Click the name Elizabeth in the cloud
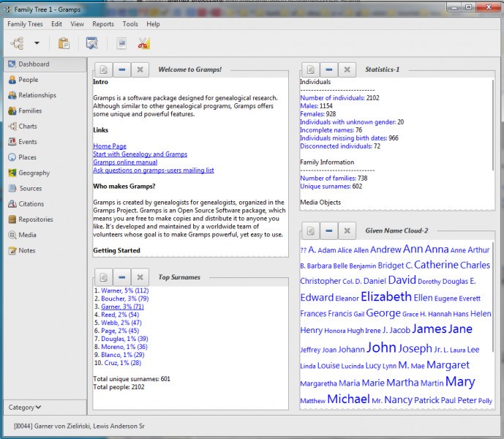Viewport: 504px width, 439px height. coord(385,297)
